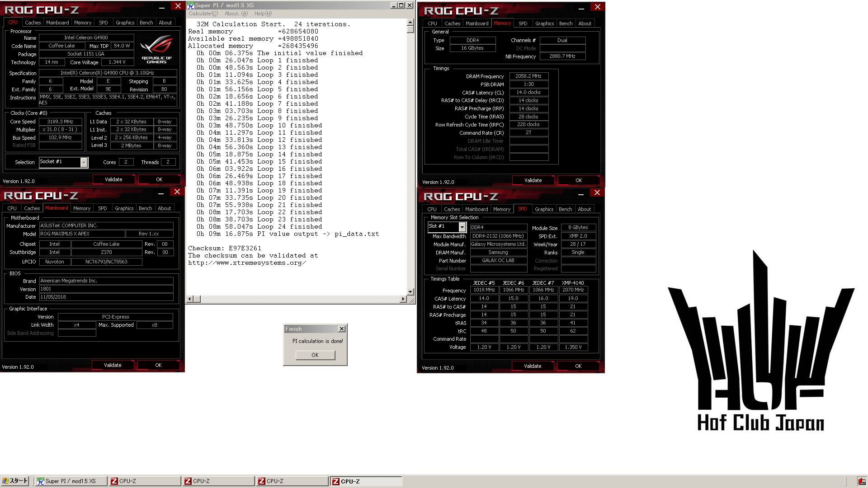
Task: Open About menu in Super PI
Action: point(236,14)
